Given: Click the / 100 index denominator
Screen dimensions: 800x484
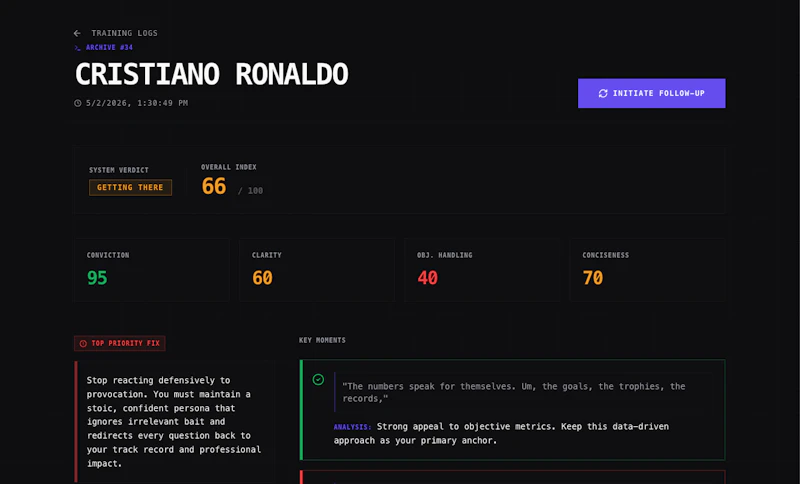Looking at the screenshot, I should pyautogui.click(x=250, y=191).
